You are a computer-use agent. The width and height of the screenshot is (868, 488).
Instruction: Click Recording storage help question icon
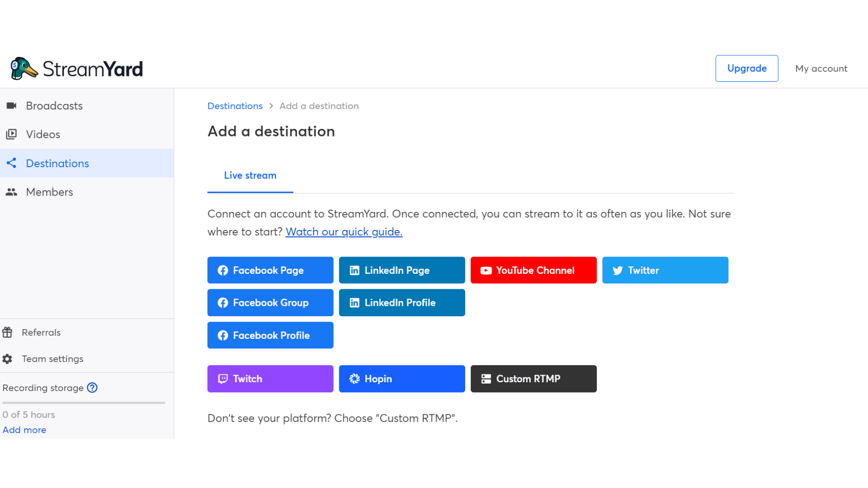point(92,388)
